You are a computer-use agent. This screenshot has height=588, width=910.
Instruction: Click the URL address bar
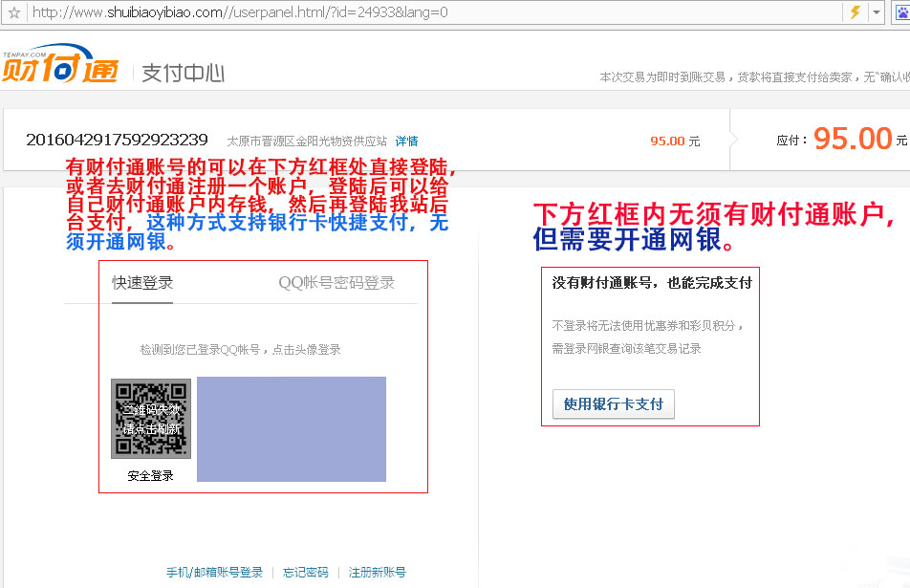tap(430, 13)
